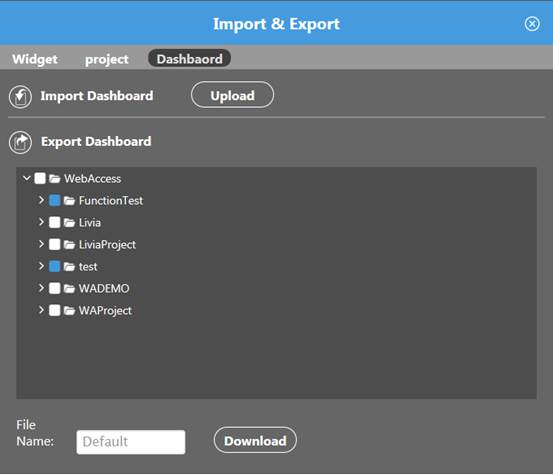This screenshot has height=474, width=553.
Task: Click the Export Dashboard circular icon
Action: tap(20, 142)
